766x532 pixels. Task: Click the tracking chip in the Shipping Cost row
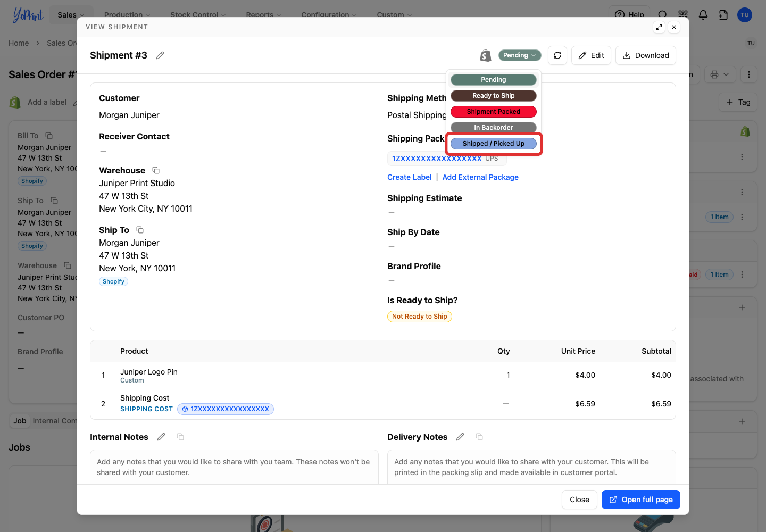226,409
